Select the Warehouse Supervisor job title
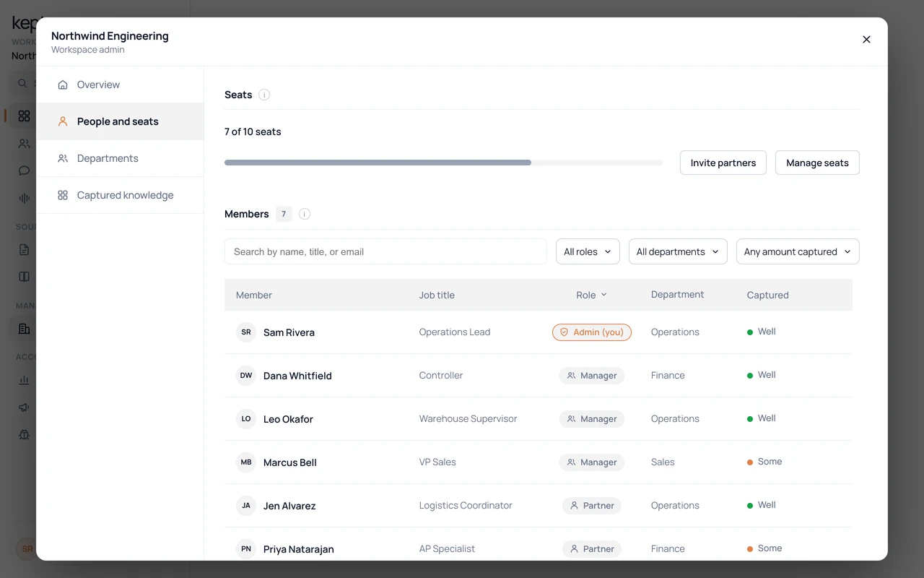This screenshot has width=924, height=578. coord(468,418)
